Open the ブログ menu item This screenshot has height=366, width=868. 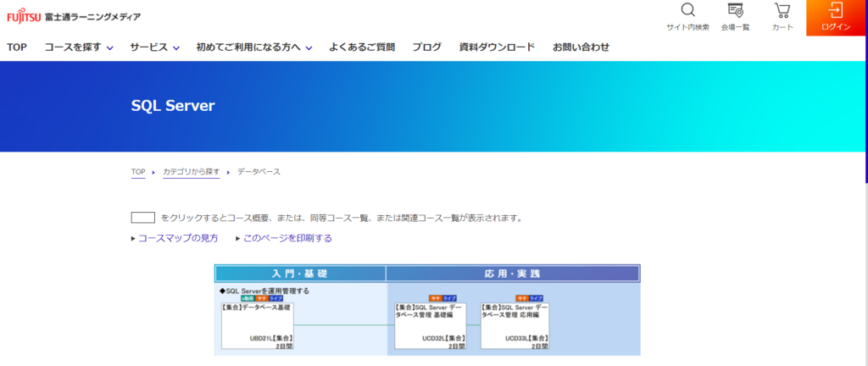point(427,47)
